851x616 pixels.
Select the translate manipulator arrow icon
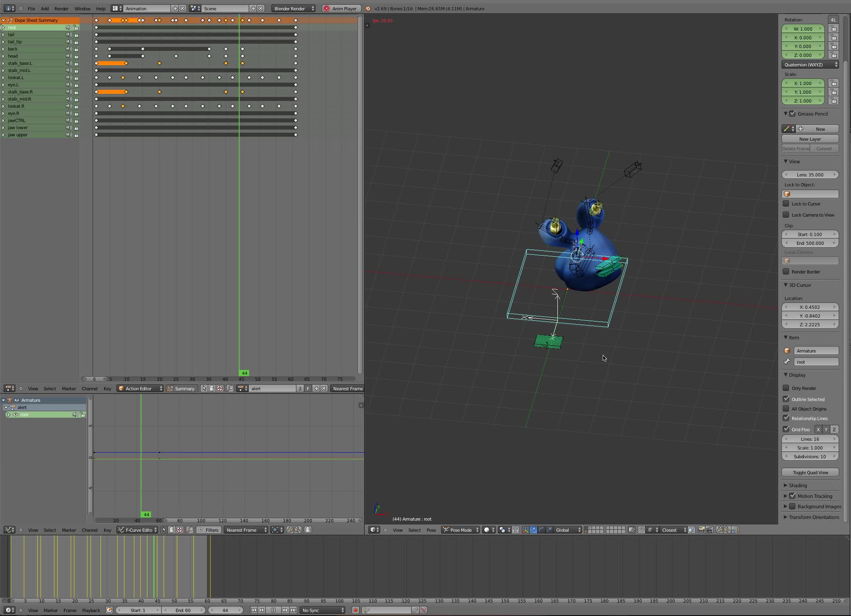(533, 530)
